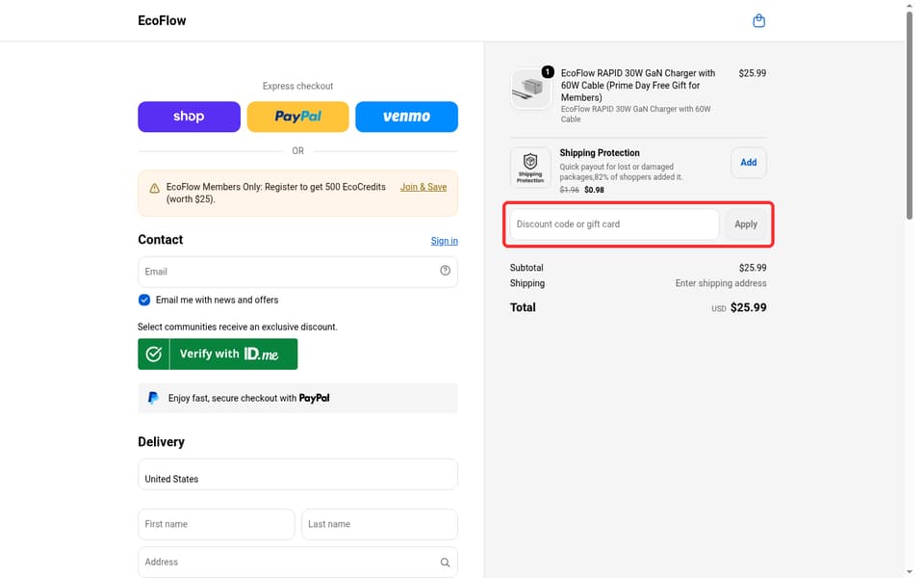This screenshot has width=924, height=578.
Task: Uncheck Email me with news and offers
Action: [x=144, y=300]
